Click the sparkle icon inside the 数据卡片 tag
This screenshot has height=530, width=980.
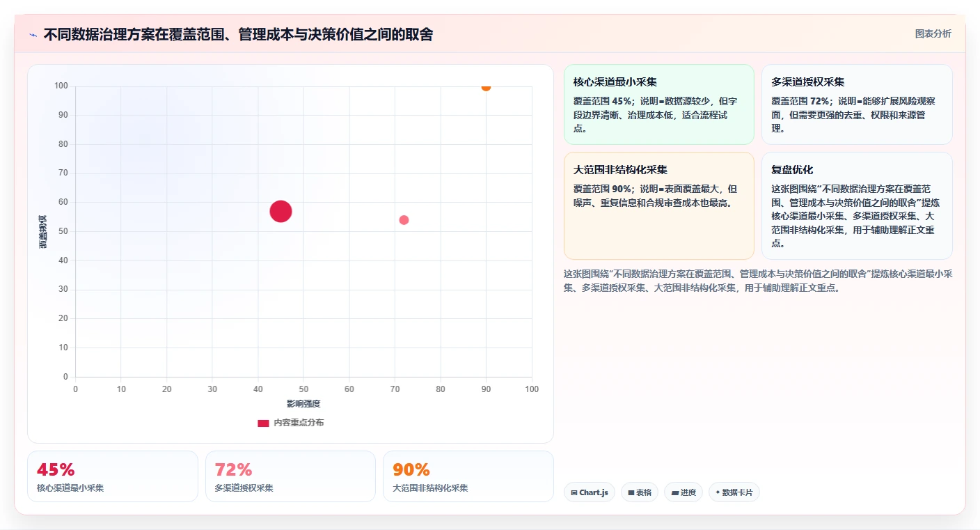pyautogui.click(x=718, y=492)
